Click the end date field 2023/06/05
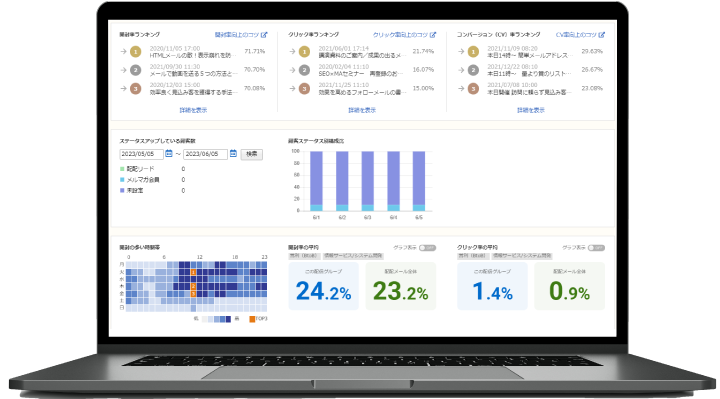The image size is (720, 399). (x=205, y=154)
